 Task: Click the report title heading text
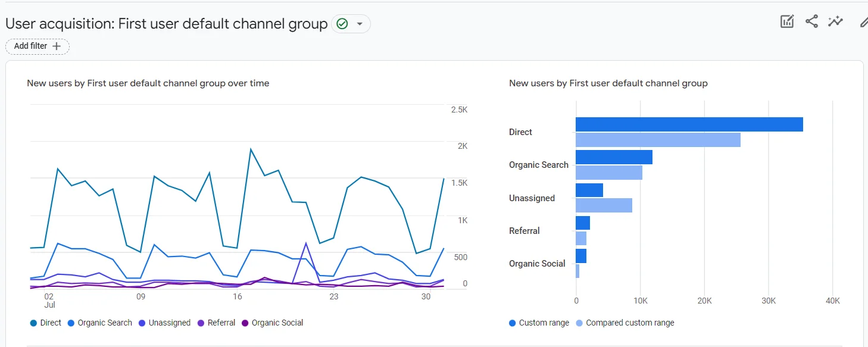tap(167, 24)
